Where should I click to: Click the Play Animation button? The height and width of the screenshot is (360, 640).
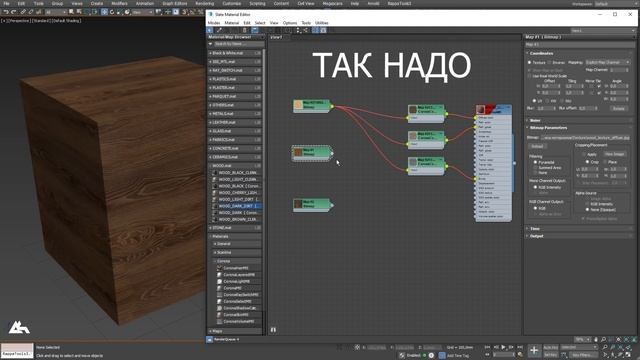coord(503,347)
